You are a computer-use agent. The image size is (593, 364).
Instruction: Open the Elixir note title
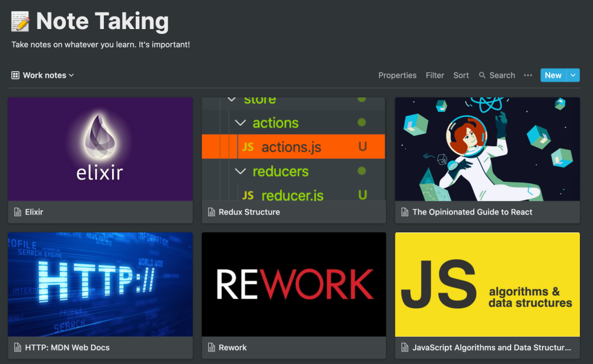(34, 212)
